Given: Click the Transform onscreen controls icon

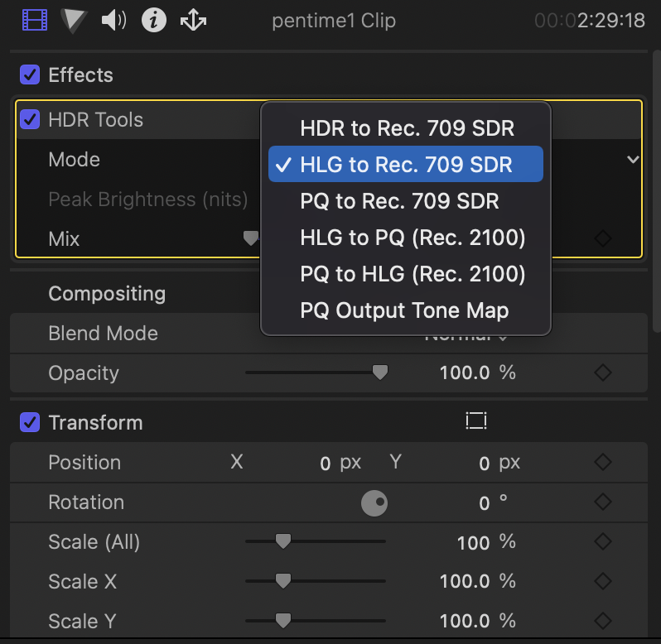Looking at the screenshot, I should 476,421.
